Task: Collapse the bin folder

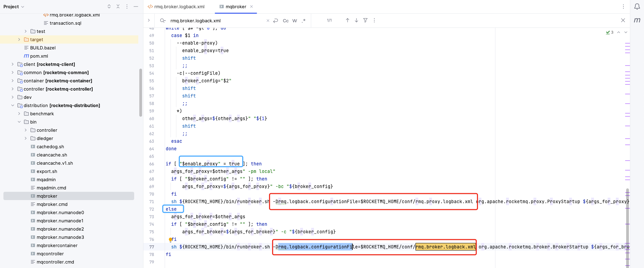Action: point(19,122)
